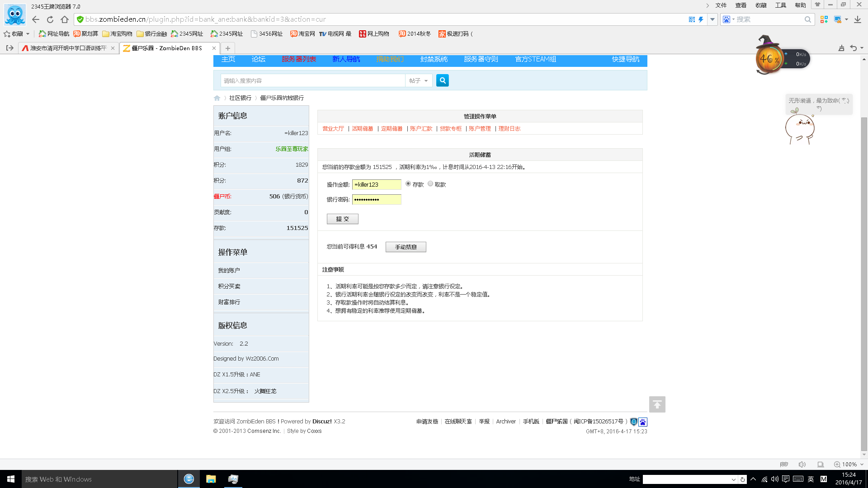This screenshot has width=868, height=488.
Task: Open a new tab with plus button
Action: coord(228,48)
